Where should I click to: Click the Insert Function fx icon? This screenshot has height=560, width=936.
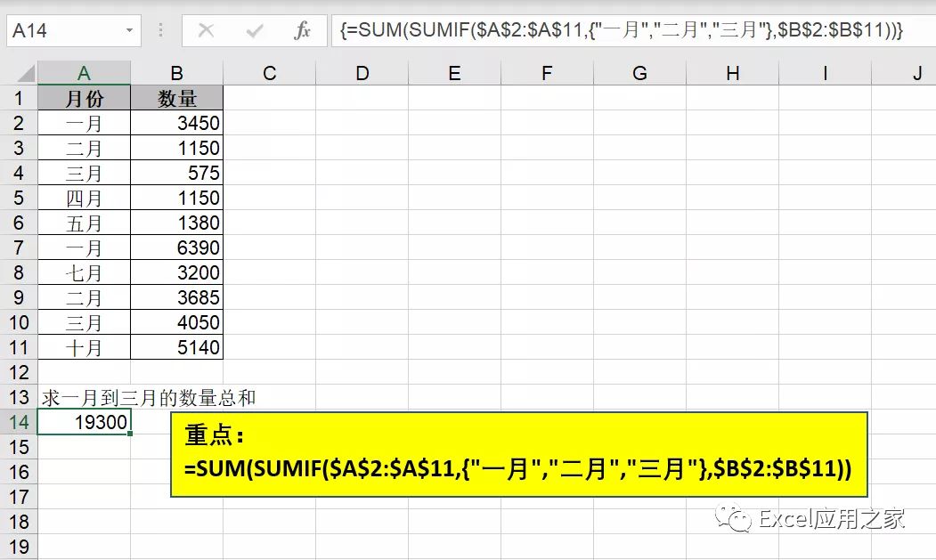coord(301,29)
